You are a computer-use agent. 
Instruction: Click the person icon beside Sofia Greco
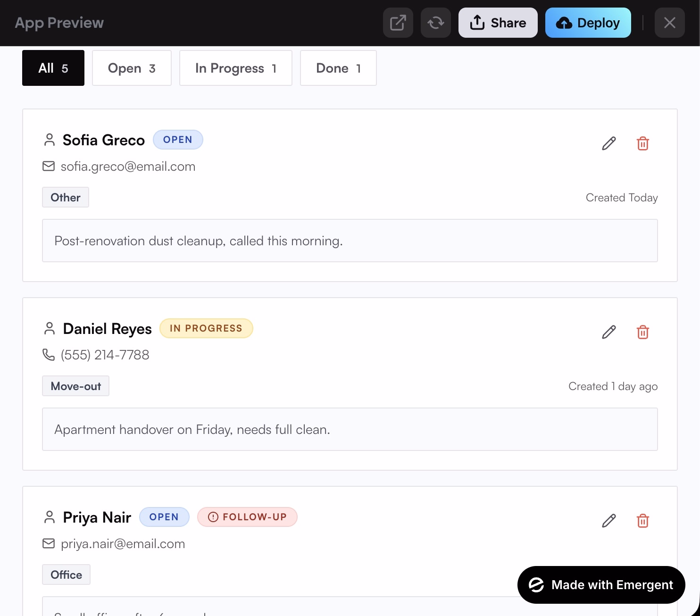tap(49, 140)
